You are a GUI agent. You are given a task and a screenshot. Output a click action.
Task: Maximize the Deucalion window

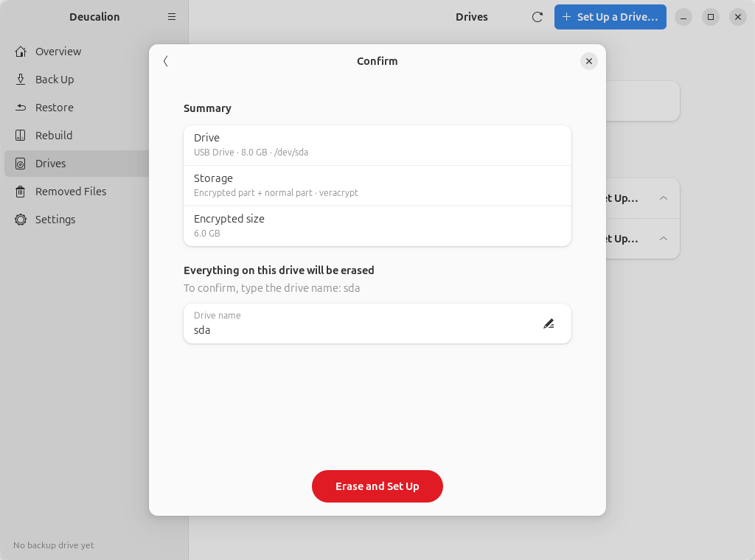[x=710, y=17]
